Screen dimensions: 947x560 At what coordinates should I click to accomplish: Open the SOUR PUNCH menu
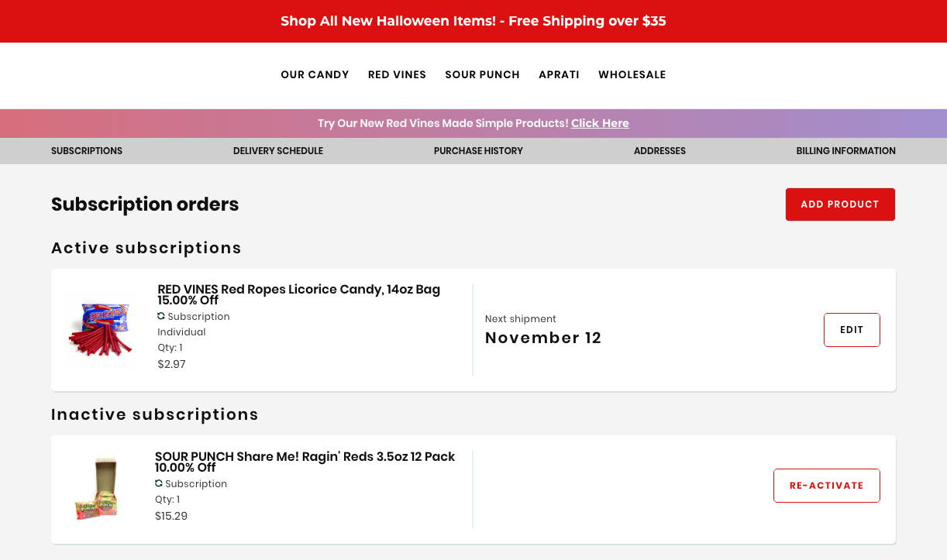[x=482, y=74]
